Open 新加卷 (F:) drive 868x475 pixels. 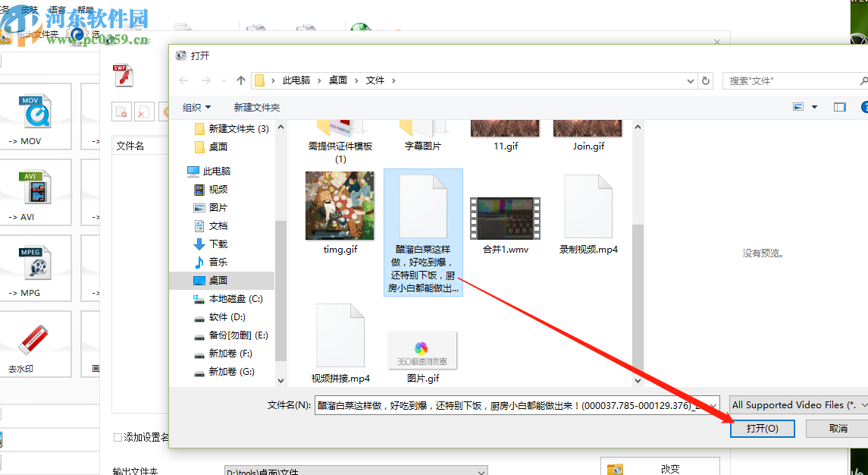click(223, 354)
